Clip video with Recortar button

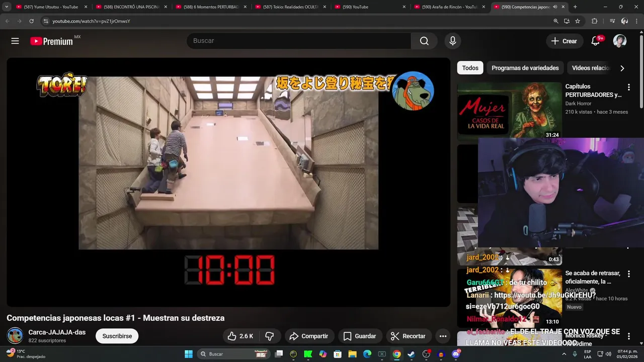click(x=409, y=336)
